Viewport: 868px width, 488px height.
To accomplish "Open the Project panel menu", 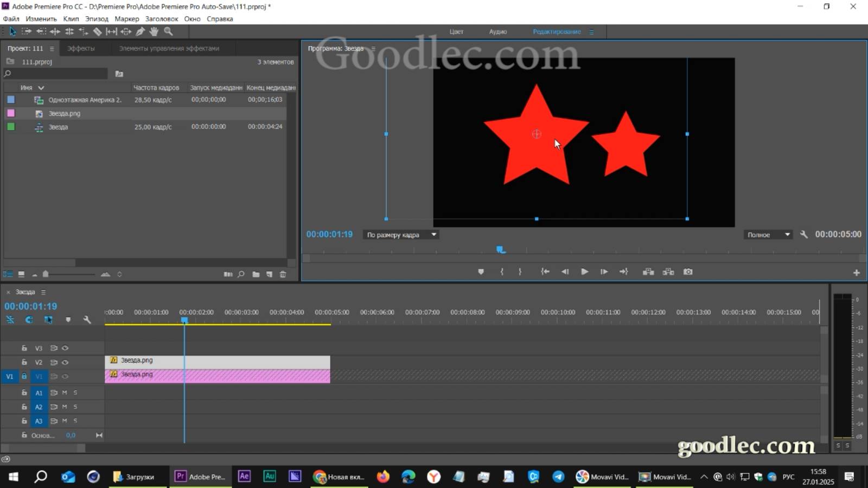I will point(51,48).
